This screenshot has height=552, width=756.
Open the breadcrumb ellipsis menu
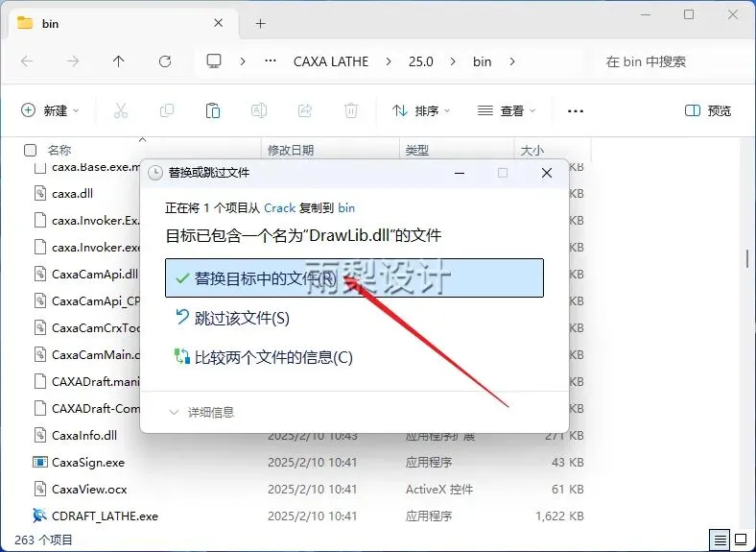(x=271, y=61)
